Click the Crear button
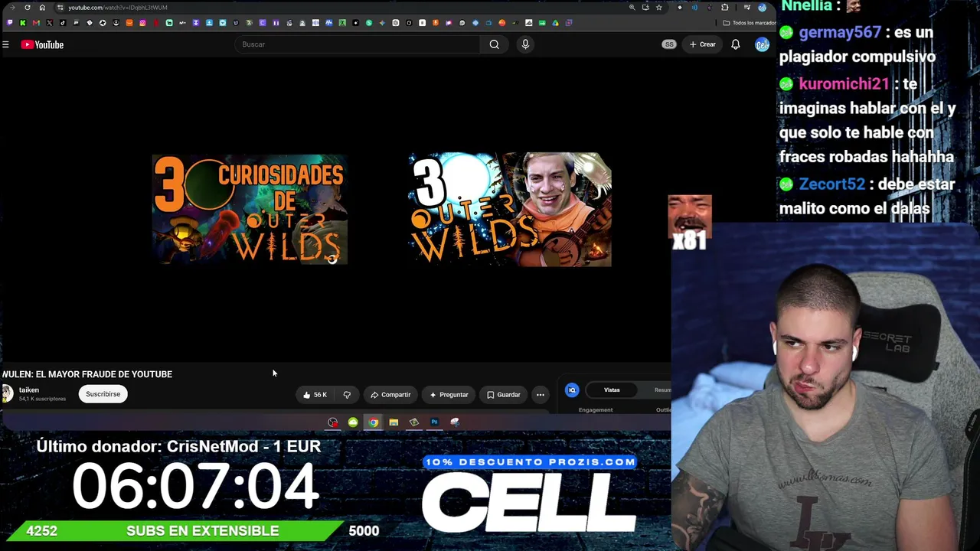Image resolution: width=980 pixels, height=551 pixels. tap(702, 44)
